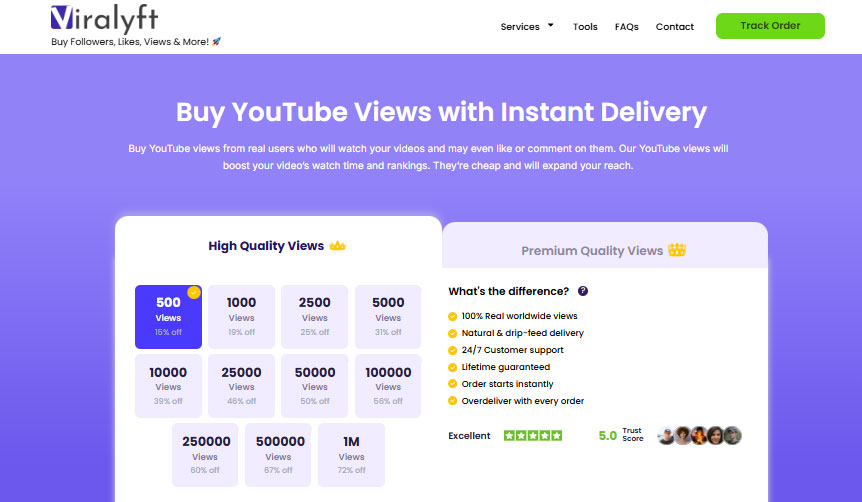
Task: Click the checkmark beside '24/7 Customer support'
Action: 452,350
